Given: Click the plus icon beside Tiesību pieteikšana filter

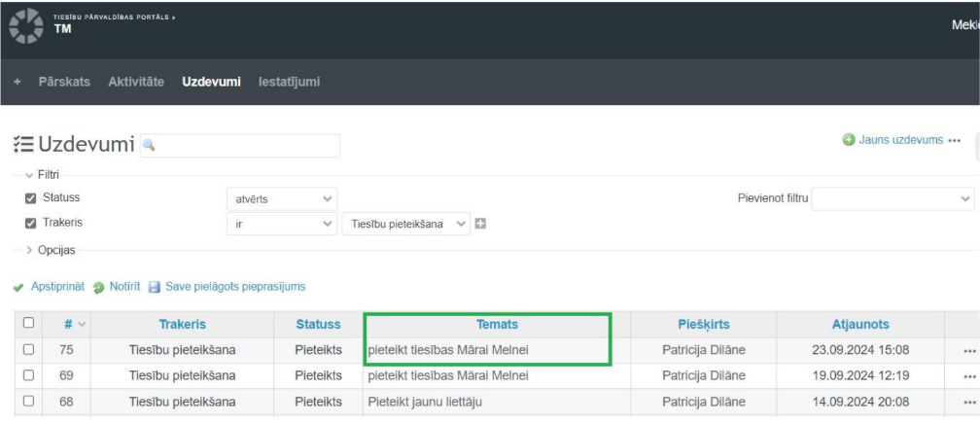Looking at the screenshot, I should pos(480,224).
